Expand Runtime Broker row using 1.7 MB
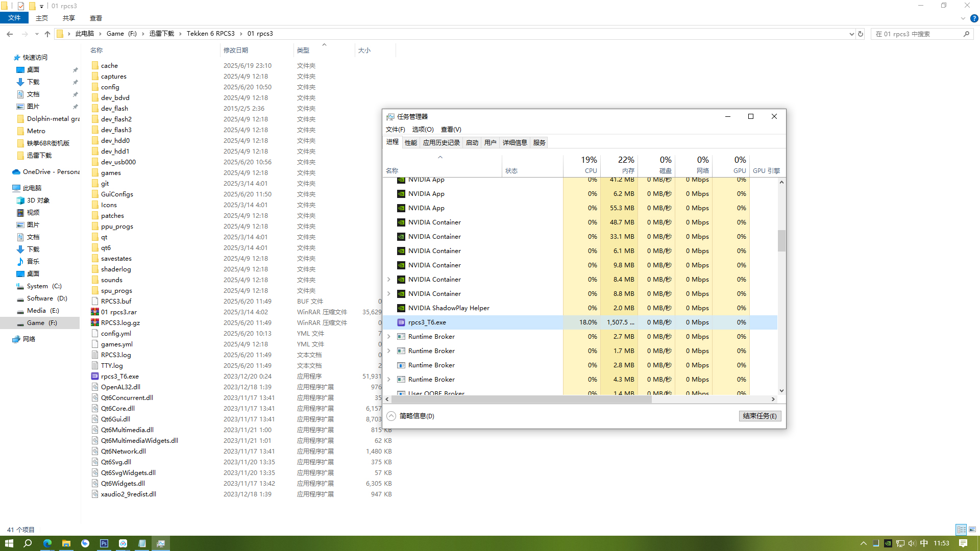Viewport: 980px width, 551px height. pos(389,350)
